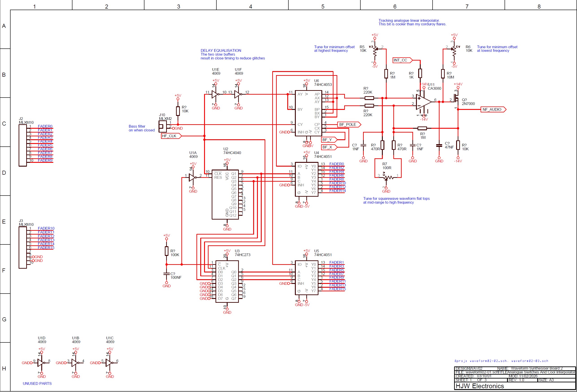
Task: Click the HJW Electronics title block text
Action: 480,386
